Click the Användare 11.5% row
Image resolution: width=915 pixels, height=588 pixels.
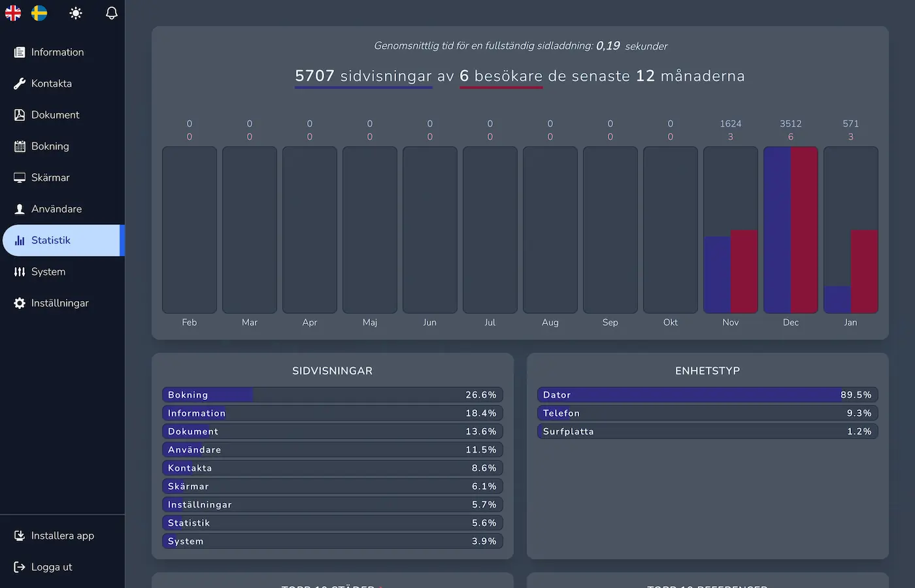tap(333, 449)
